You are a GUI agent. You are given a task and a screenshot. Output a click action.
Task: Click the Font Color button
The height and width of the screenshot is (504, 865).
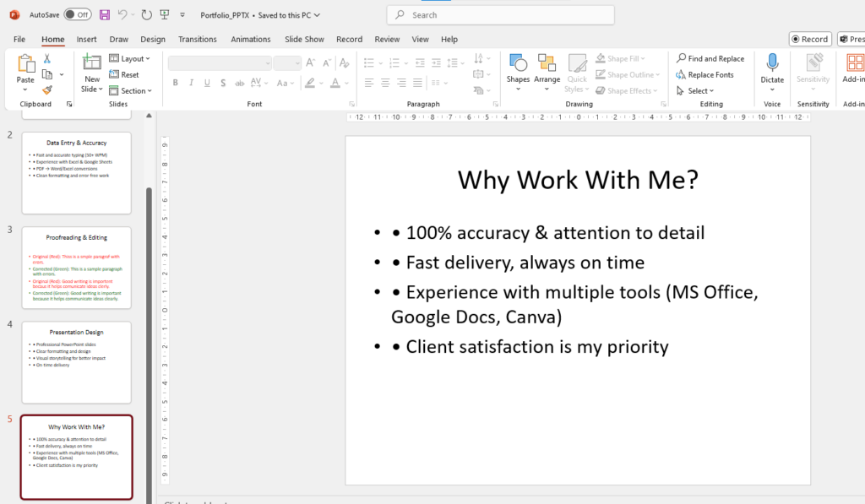[335, 83]
